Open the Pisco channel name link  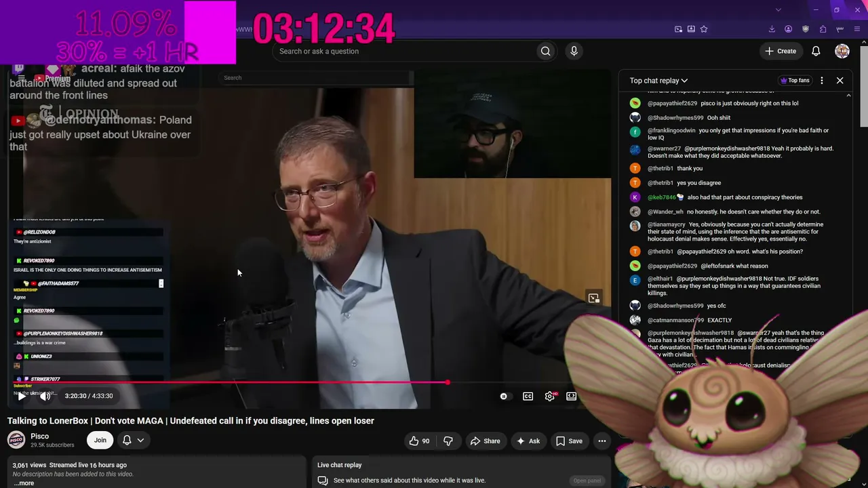[x=39, y=436]
